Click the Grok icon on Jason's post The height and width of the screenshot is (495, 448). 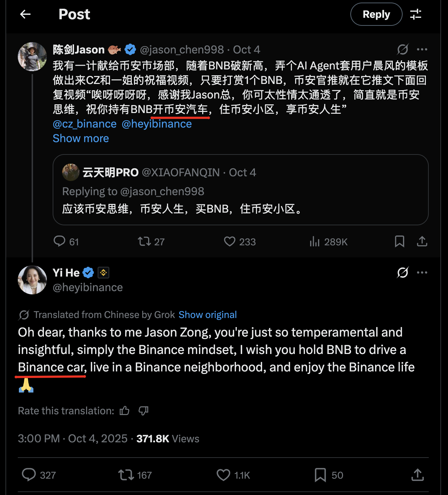pos(403,49)
